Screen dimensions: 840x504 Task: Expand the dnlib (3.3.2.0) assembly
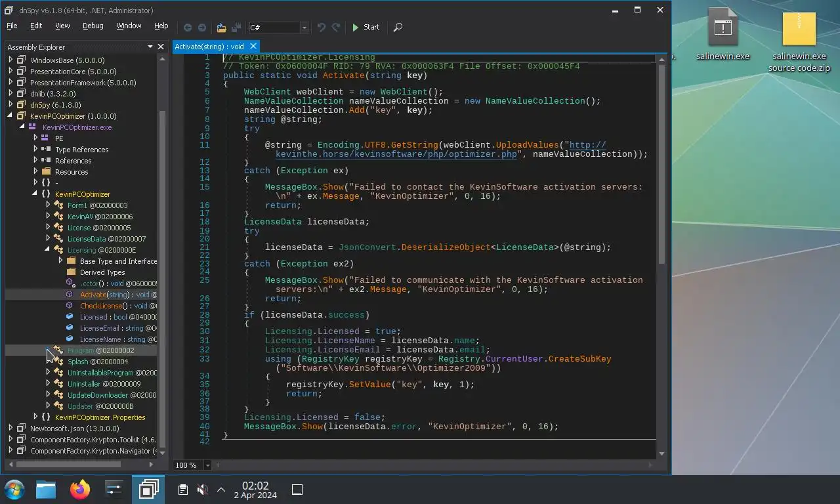point(10,93)
